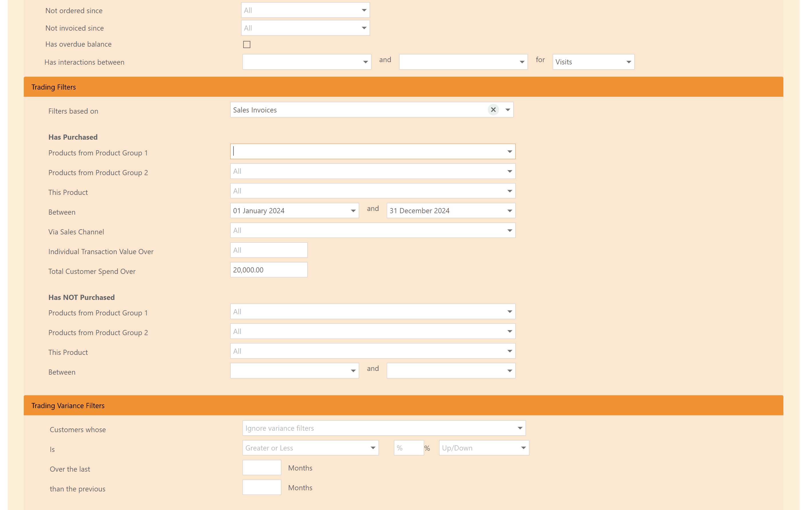Click the percentage input field
Screen dimensions: 812x510
pos(409,448)
